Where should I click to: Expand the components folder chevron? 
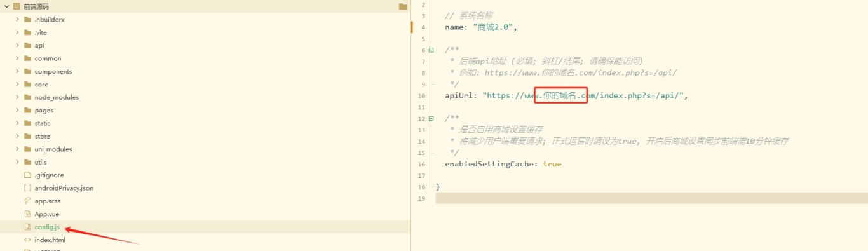coord(17,71)
